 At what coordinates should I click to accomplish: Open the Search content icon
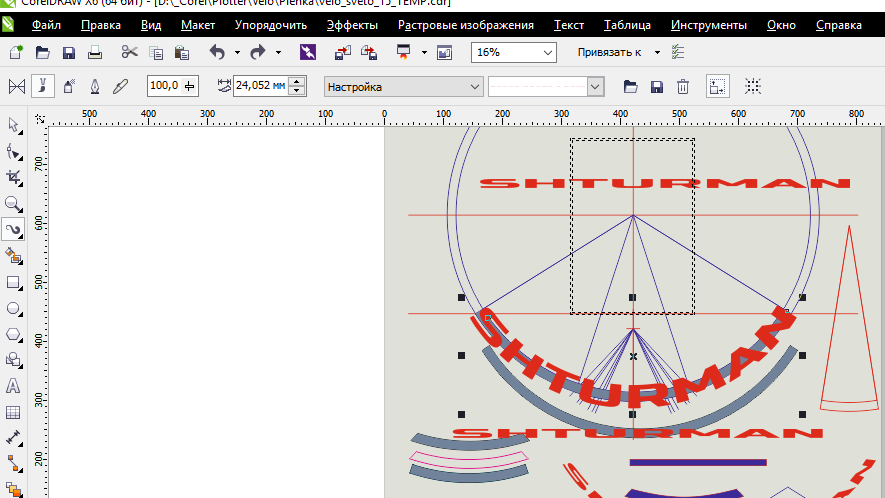308,53
